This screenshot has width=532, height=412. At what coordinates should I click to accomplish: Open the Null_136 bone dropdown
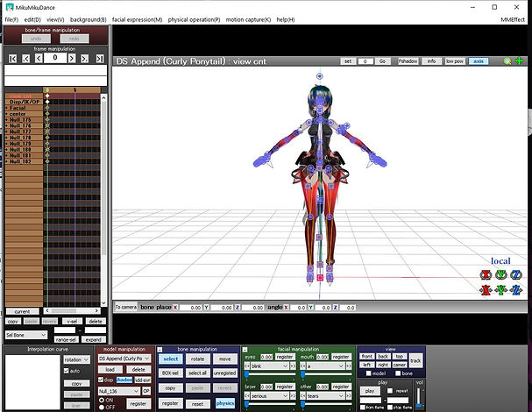[x=118, y=391]
